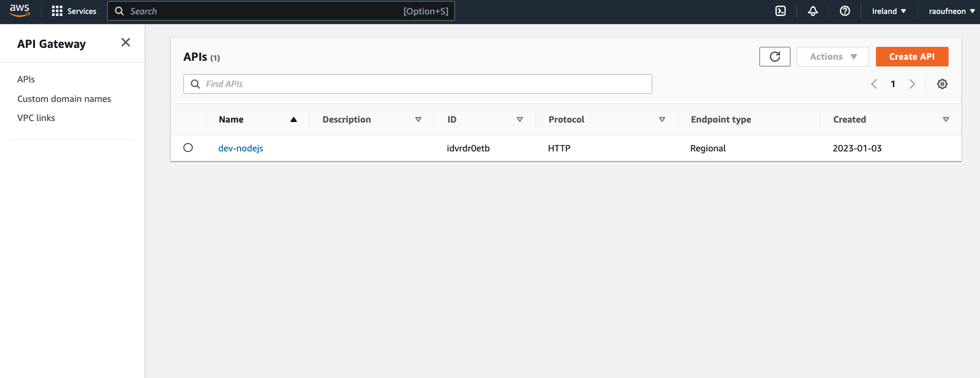Screen dimensions: 980x378
Task: Click the 2023-01-03 created date
Action: [857, 148]
